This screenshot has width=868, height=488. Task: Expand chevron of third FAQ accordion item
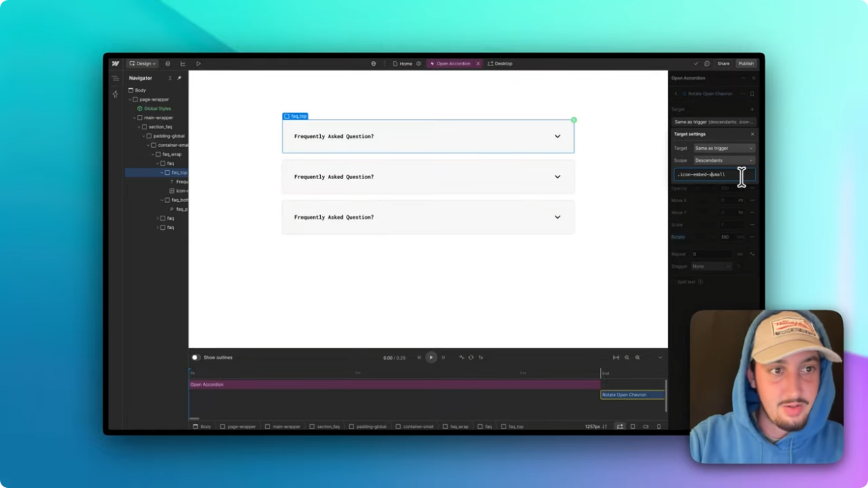point(557,217)
